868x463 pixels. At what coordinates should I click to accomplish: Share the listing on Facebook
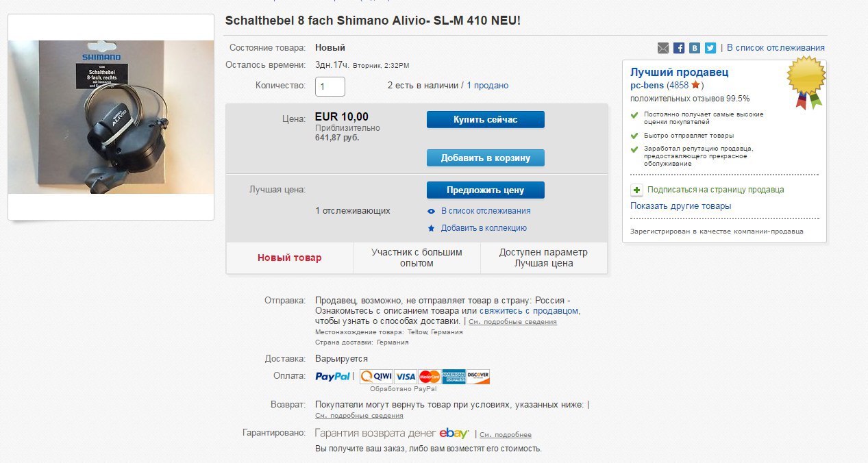pyautogui.click(x=679, y=48)
